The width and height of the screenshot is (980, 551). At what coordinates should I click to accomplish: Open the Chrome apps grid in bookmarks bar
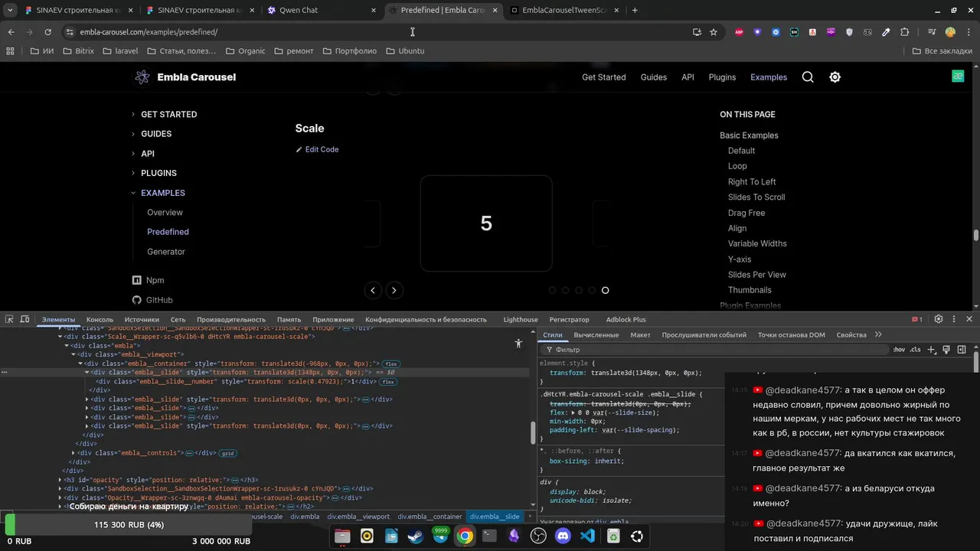pyautogui.click(x=10, y=51)
